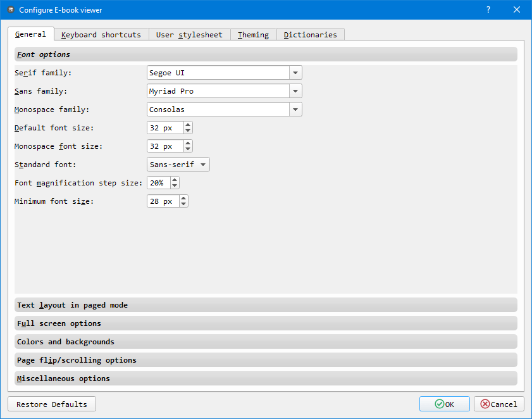
Task: Open the Theming tab
Action: 253,34
